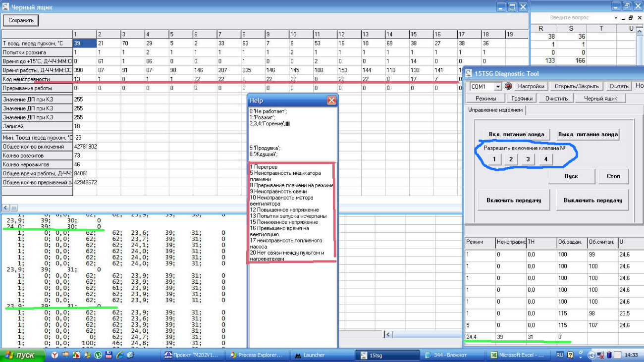Click the 15TSG Diagnostic Tool title icon

point(469,73)
